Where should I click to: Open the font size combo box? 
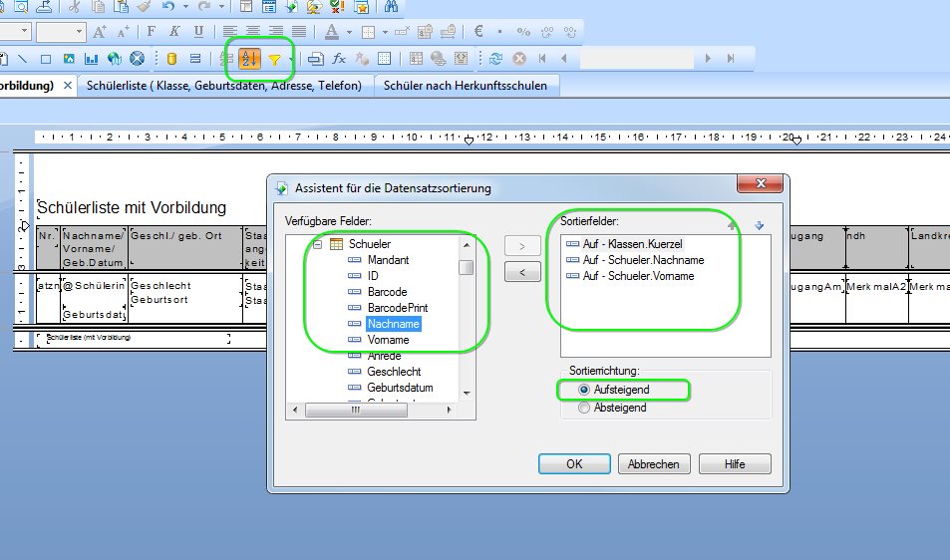pos(60,32)
